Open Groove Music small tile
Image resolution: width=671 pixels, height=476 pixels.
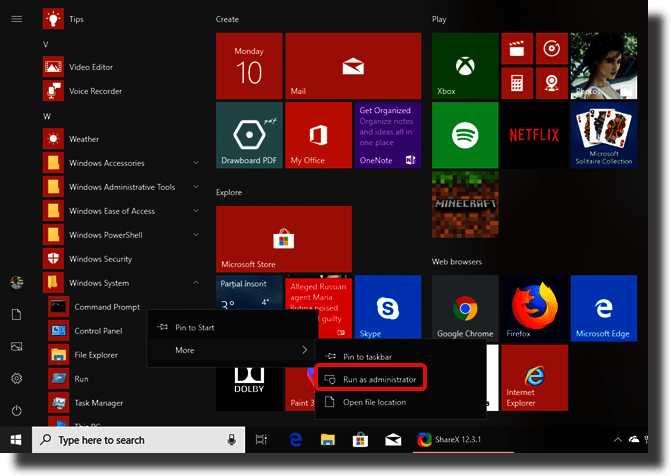[552, 48]
